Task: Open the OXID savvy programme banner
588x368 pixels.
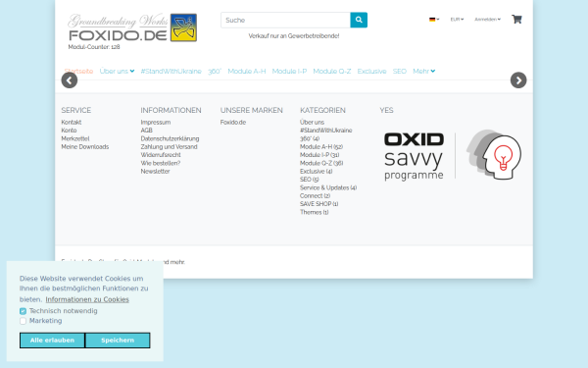Action: (452, 155)
